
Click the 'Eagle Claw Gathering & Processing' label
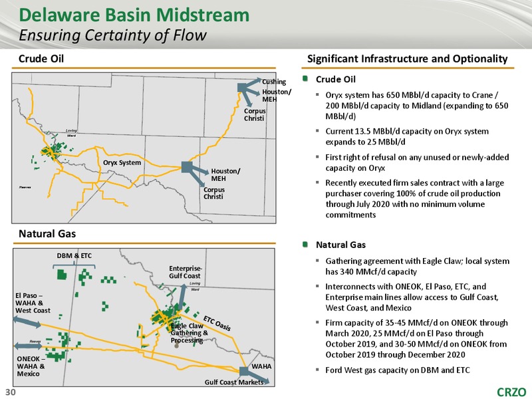pyautogui.click(x=189, y=333)
